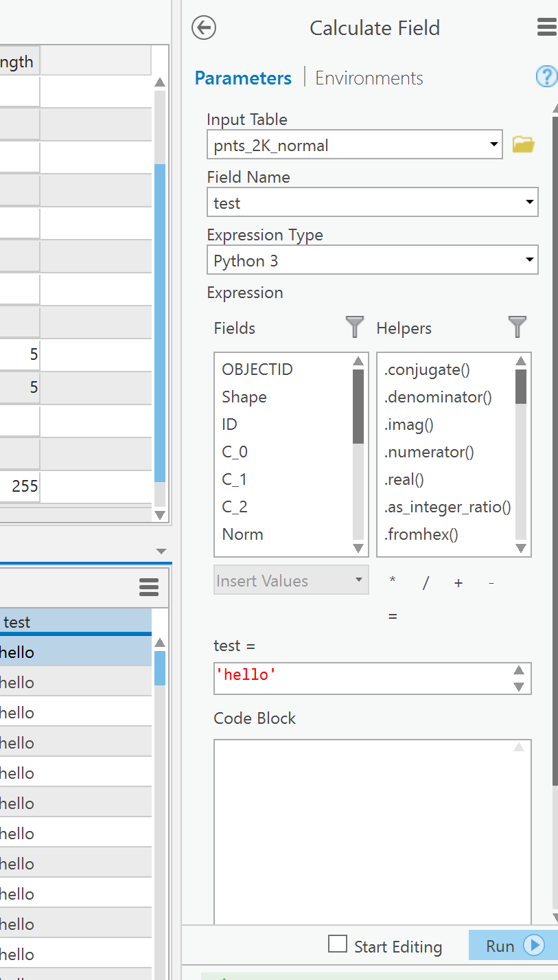Screen dimensions: 558x980
Task: Click the Fields filter funnel icon
Action: [354, 328]
